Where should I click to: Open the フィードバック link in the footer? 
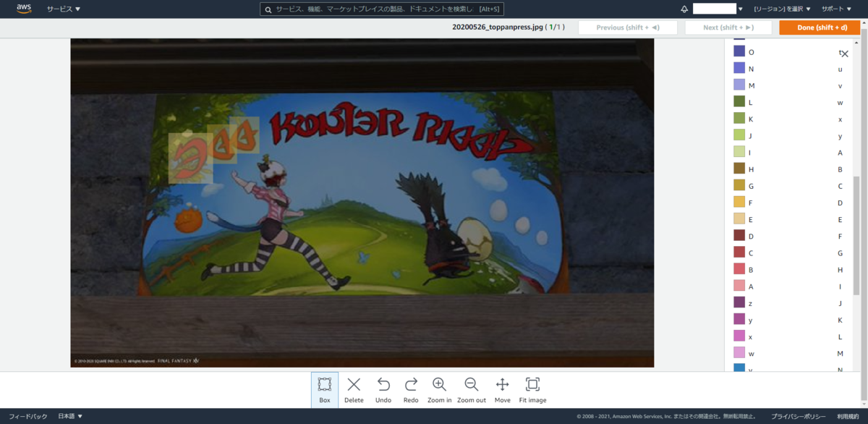click(x=28, y=416)
